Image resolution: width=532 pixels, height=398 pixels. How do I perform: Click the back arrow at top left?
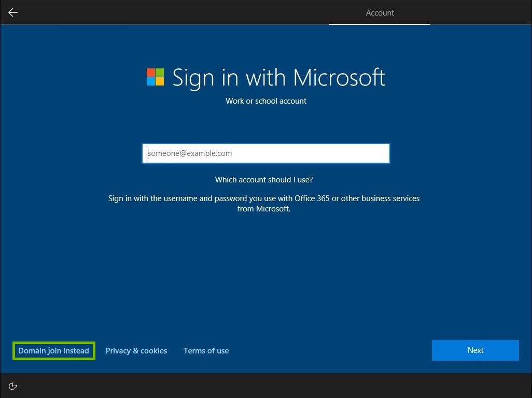(12, 12)
